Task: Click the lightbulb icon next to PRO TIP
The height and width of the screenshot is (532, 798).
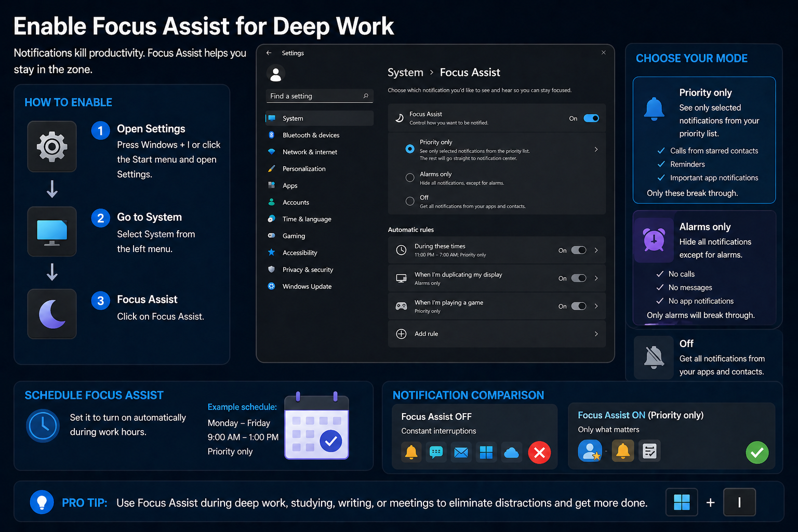Action: click(42, 502)
